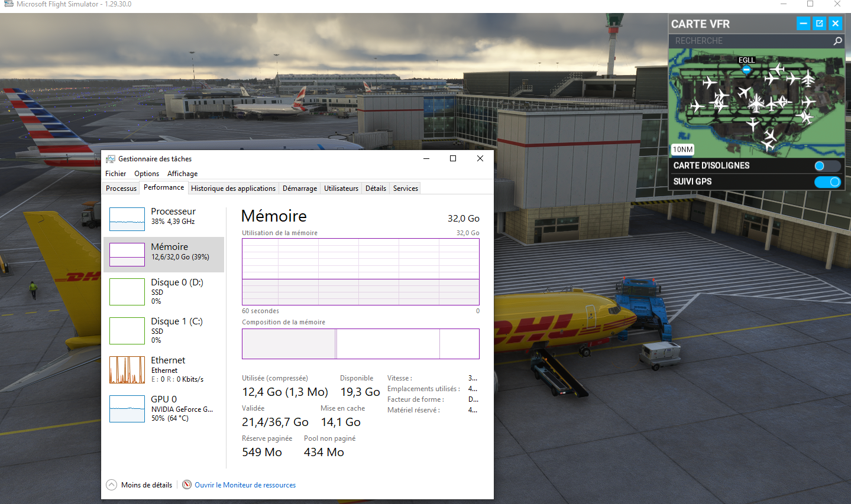851x504 pixels.
Task: Switch to the Services tab
Action: 406,188
